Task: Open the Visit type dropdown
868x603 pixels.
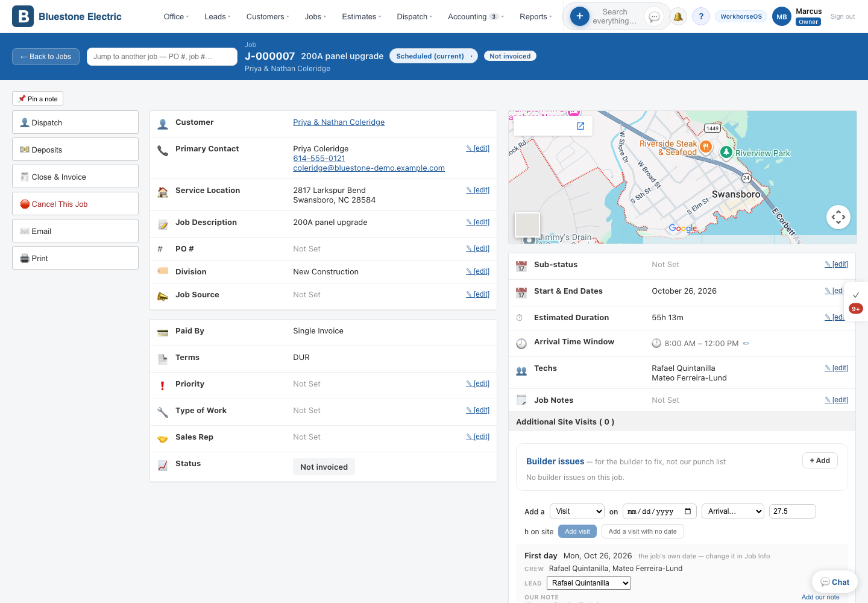Action: 577,511
